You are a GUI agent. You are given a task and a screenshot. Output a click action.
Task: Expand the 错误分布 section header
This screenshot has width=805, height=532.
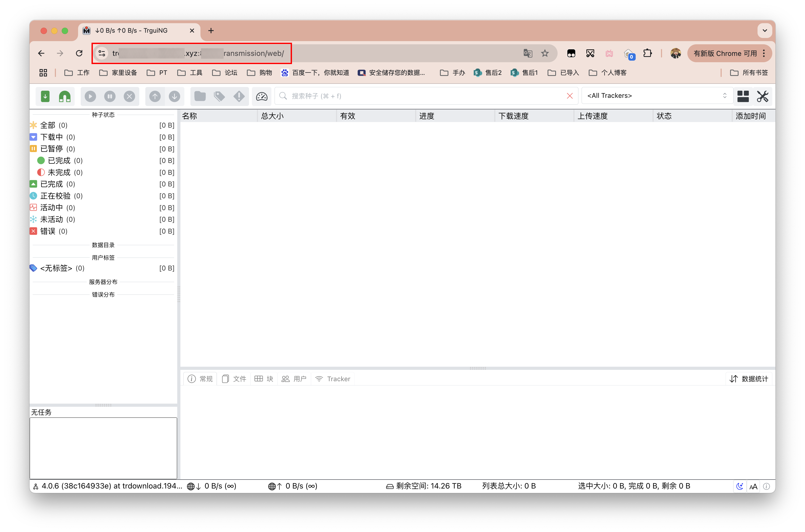(103, 294)
